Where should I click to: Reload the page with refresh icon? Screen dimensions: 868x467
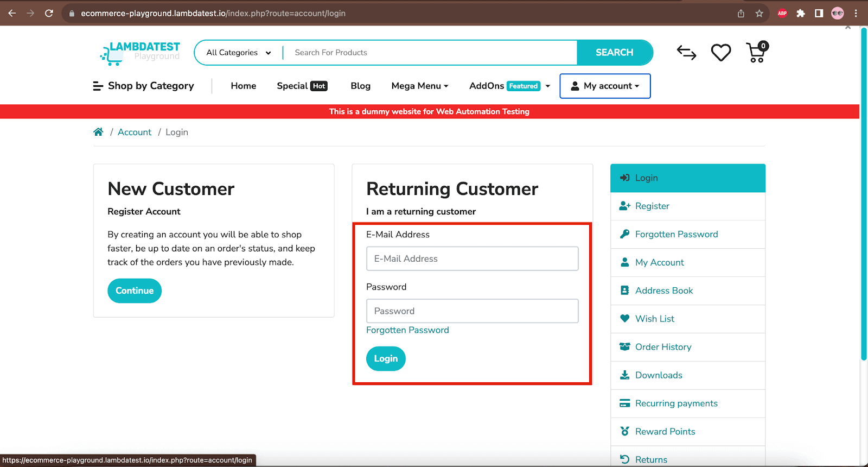[x=49, y=13]
